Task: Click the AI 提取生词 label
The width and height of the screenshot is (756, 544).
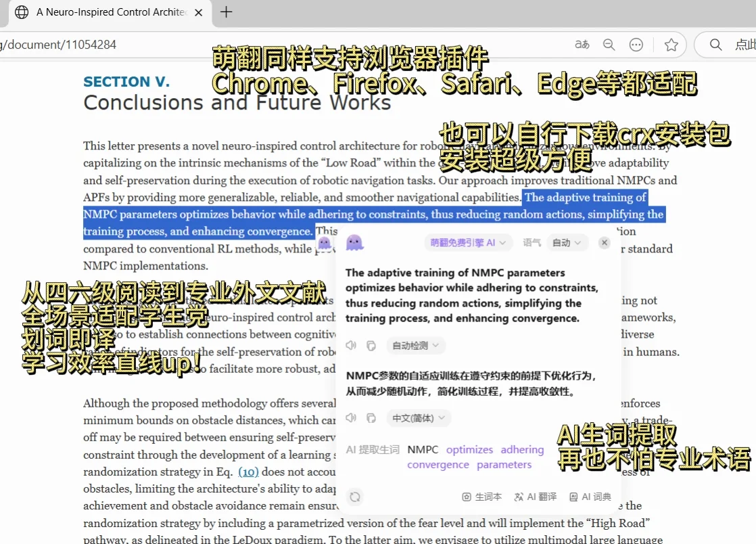Action: [x=373, y=449]
